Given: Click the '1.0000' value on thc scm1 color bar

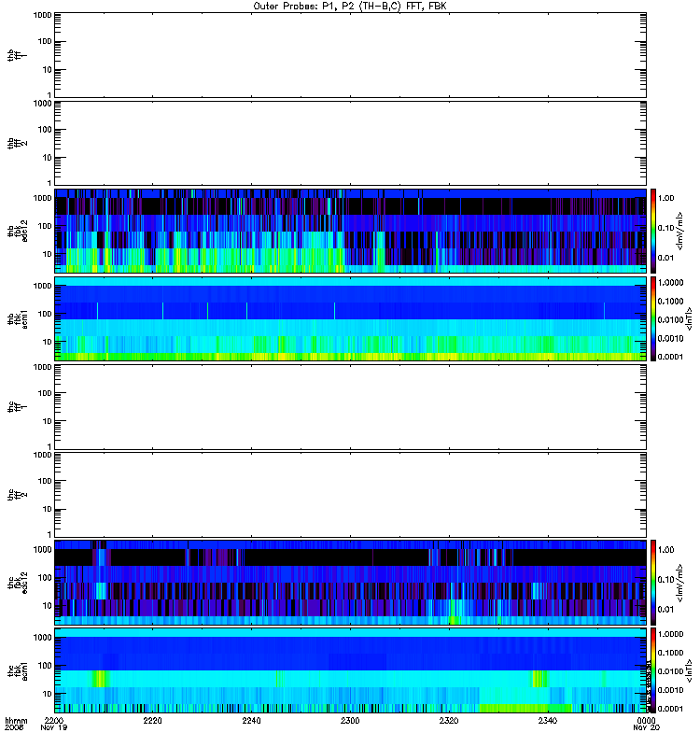Looking at the screenshot, I should 670,634.
